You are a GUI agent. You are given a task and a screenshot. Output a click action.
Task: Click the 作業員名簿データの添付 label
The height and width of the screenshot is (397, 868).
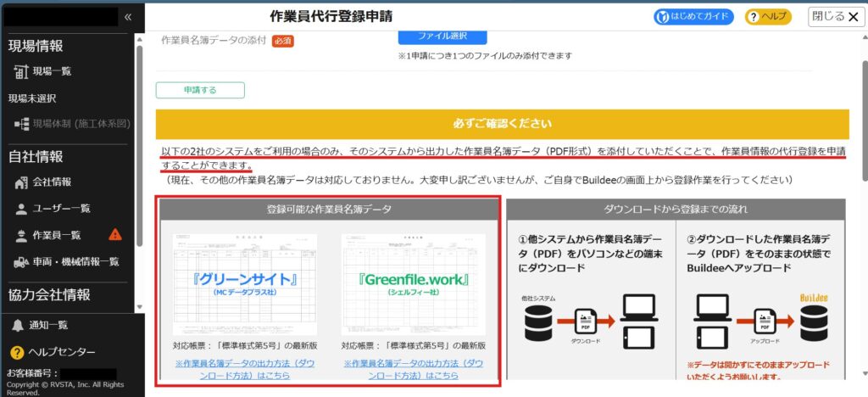pyautogui.click(x=214, y=41)
